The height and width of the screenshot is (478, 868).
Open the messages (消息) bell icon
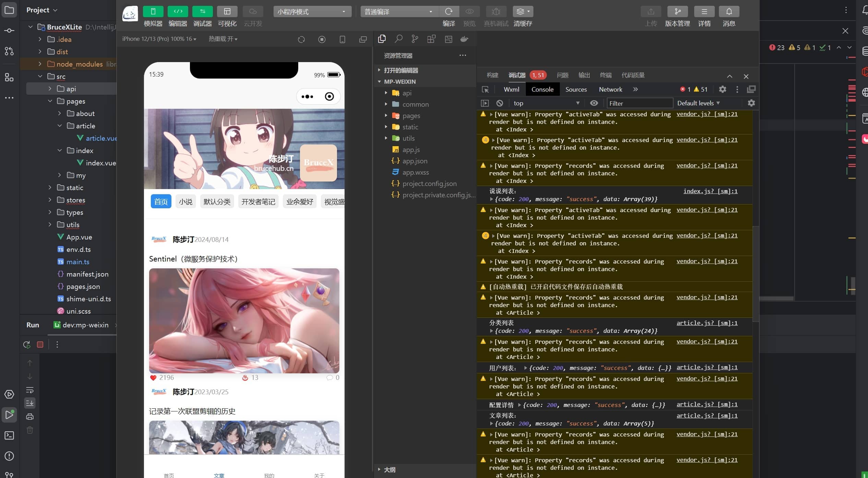(x=729, y=11)
